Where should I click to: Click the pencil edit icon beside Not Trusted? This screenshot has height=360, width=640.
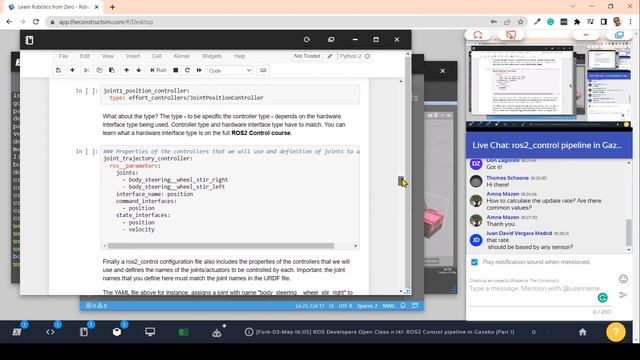pos(330,56)
